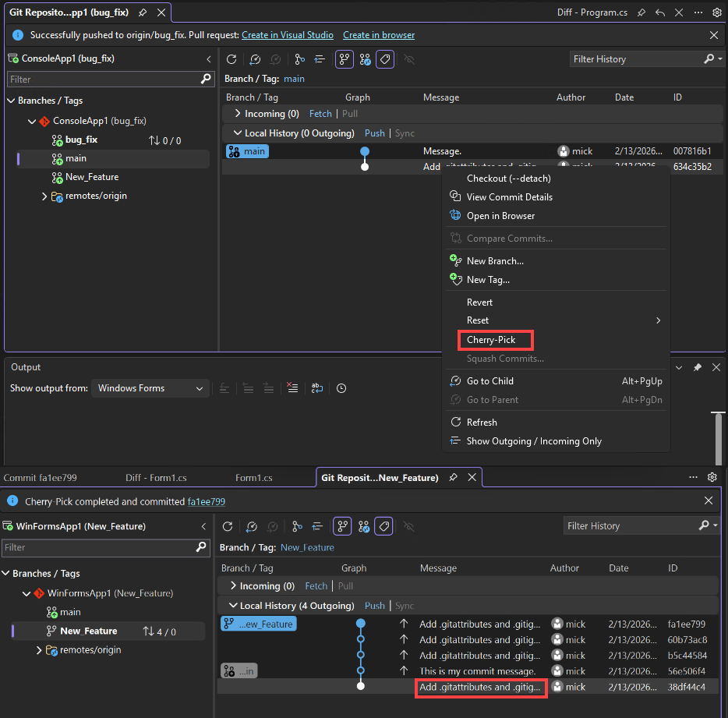Viewport: 728px width, 718px height.
Task: Show only outgoing/incoming commits via filter icon
Action: (320, 58)
